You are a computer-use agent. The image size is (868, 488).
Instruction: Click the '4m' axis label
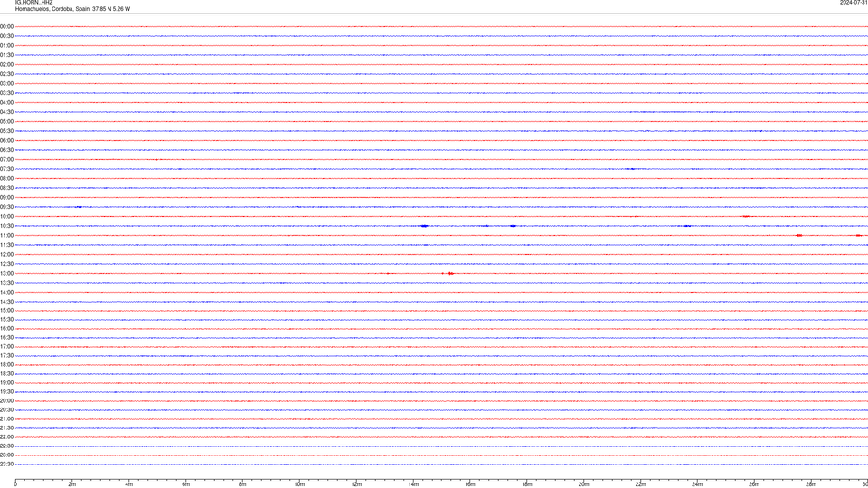coord(129,484)
